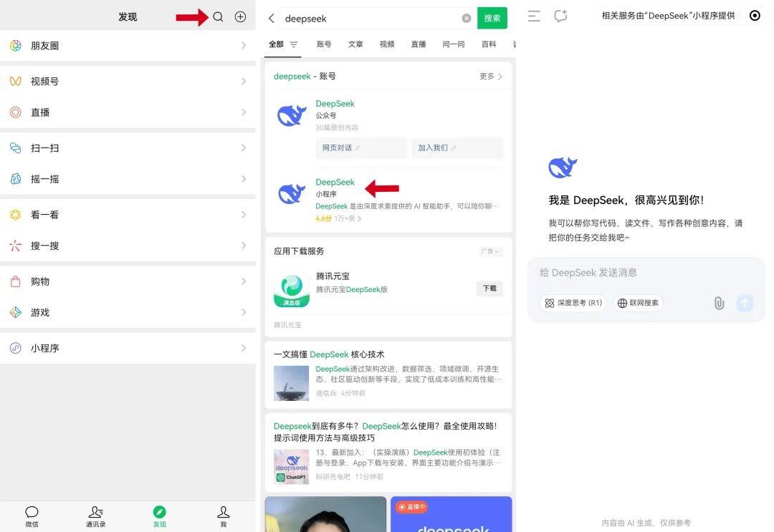Tap the mini program capsule circle button
The height and width of the screenshot is (532, 774).
755,16
